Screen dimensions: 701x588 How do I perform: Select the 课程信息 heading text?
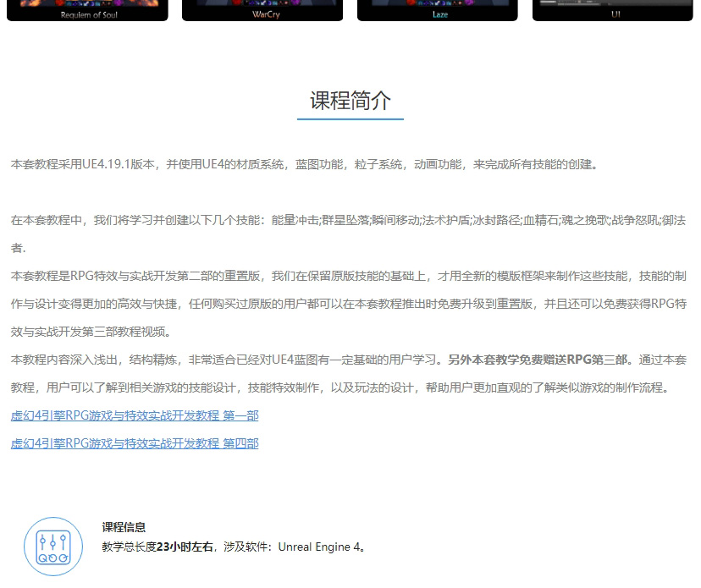point(124,527)
